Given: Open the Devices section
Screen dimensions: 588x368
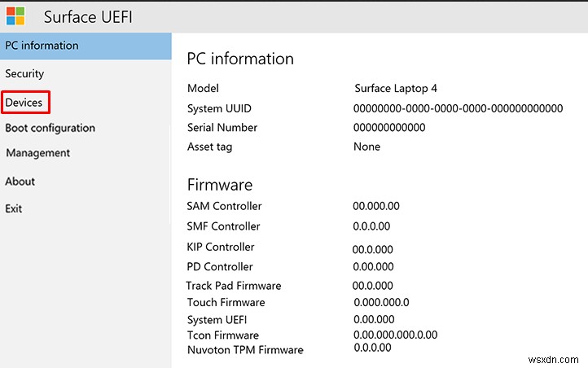Looking at the screenshot, I should pyautogui.click(x=24, y=103).
